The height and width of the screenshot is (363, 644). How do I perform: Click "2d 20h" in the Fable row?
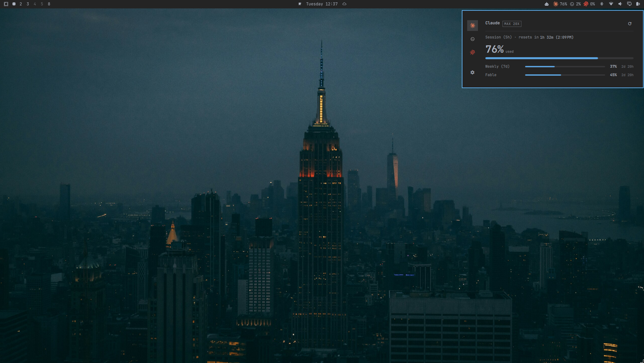[x=627, y=75]
